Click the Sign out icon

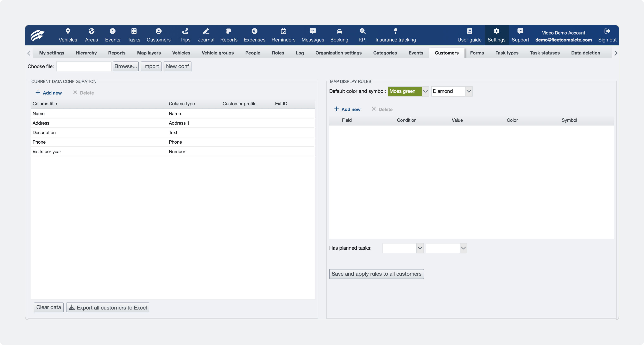(607, 31)
